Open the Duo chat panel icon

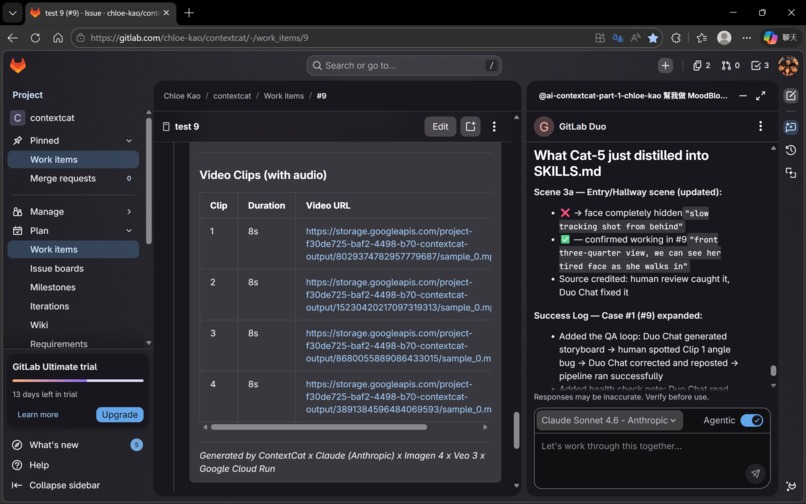[791, 127]
